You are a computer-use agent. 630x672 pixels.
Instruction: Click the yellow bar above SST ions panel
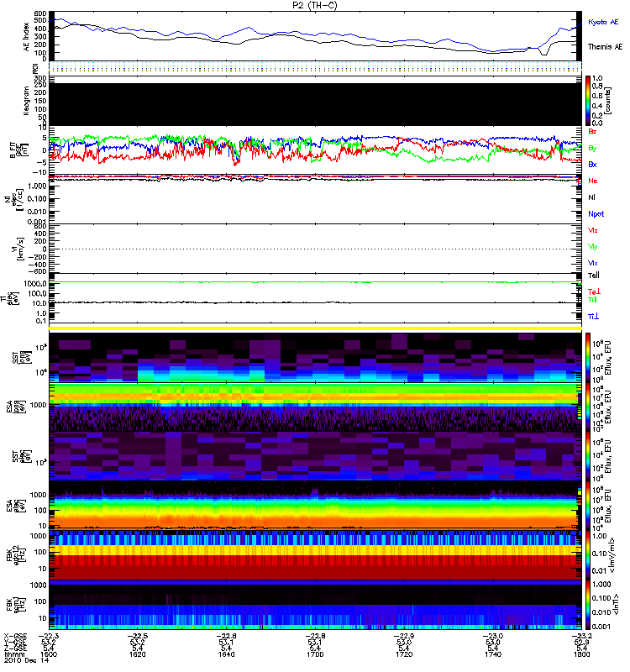pos(315,328)
